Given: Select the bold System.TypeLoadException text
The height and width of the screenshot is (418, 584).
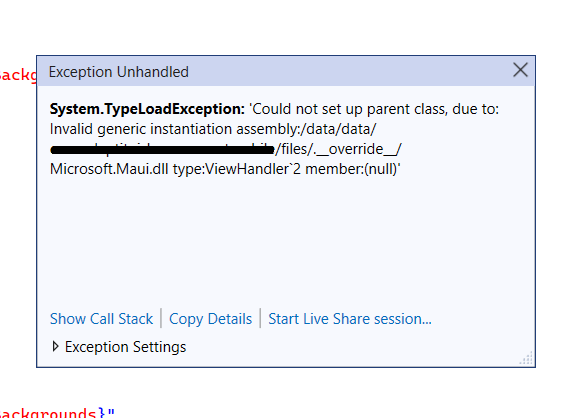Looking at the screenshot, I should tap(147, 109).
